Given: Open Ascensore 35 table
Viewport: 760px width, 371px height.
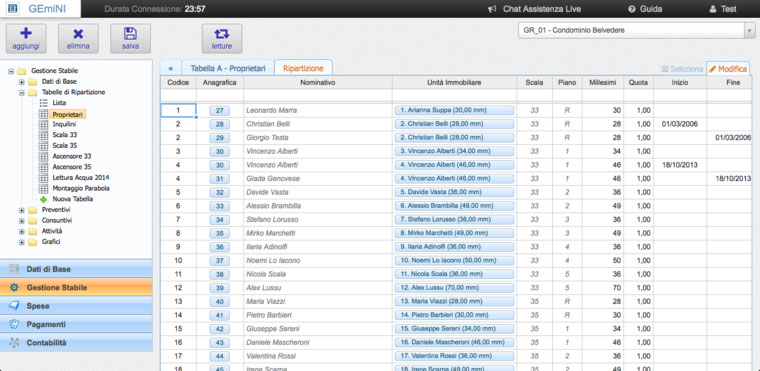Looking at the screenshot, I should point(72,167).
